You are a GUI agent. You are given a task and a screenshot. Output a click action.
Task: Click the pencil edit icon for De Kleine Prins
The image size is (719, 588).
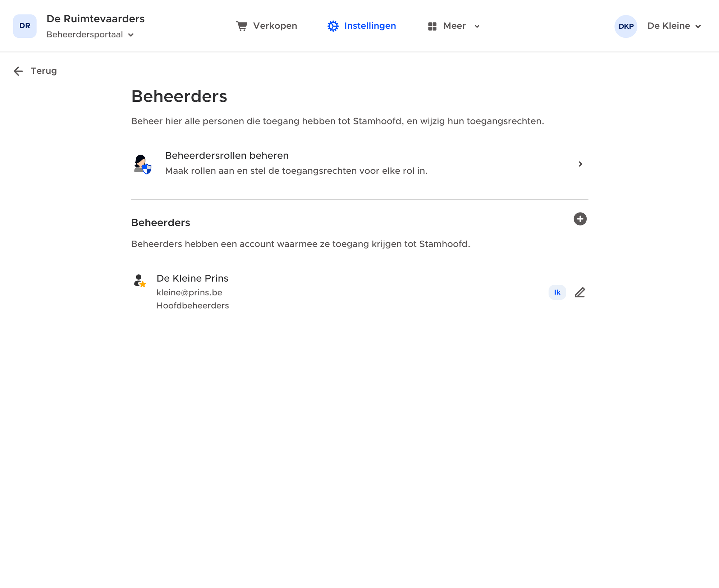pos(580,292)
